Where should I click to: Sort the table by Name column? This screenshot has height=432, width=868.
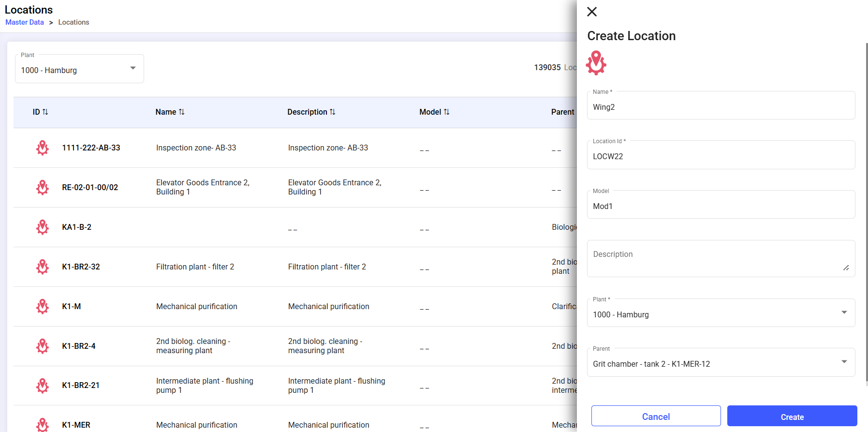pyautogui.click(x=181, y=112)
